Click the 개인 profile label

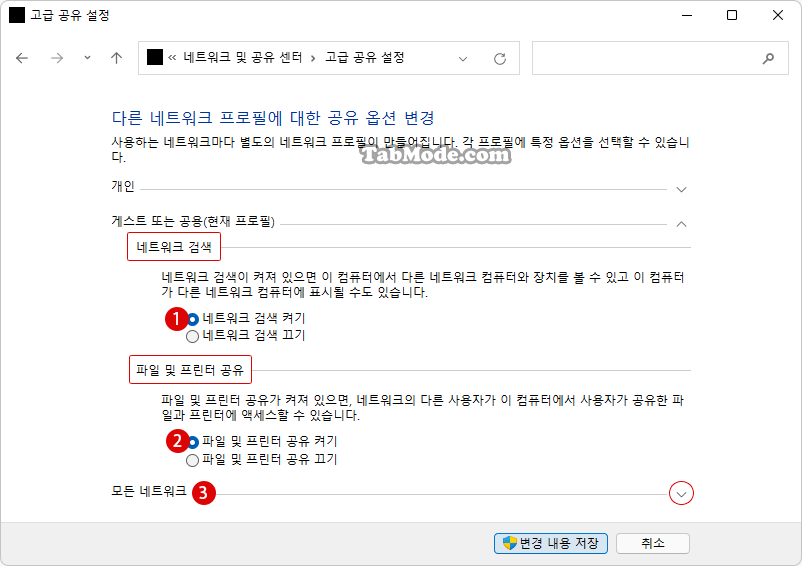pyautogui.click(x=123, y=186)
